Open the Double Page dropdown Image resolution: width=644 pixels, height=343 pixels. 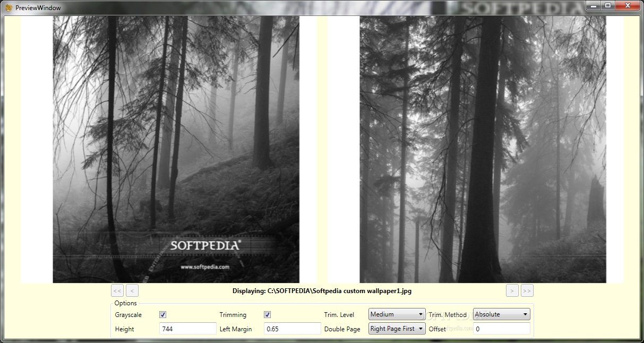click(x=397, y=329)
